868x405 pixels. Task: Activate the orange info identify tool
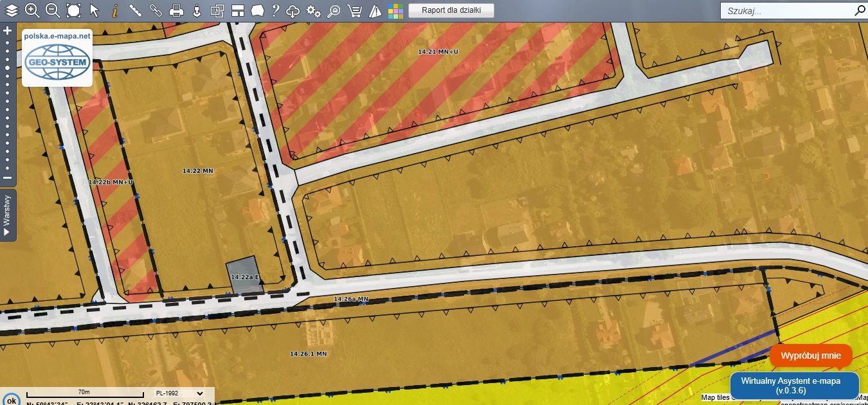pyautogui.click(x=115, y=10)
